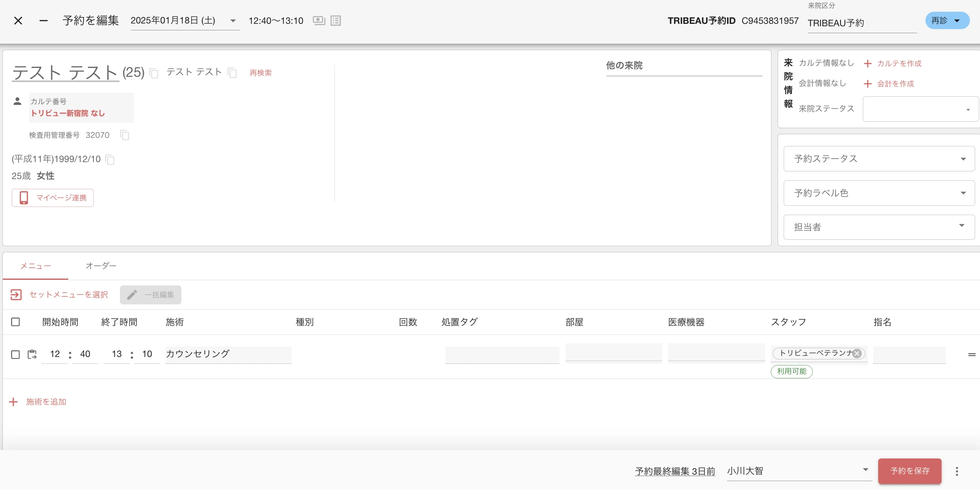Screen dimensions: 980x490
Task: Open the 予約ステータス dropdown
Action: click(879, 159)
